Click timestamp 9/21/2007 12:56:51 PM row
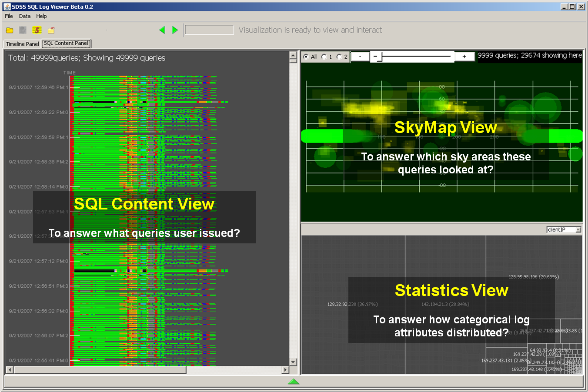 39,286
